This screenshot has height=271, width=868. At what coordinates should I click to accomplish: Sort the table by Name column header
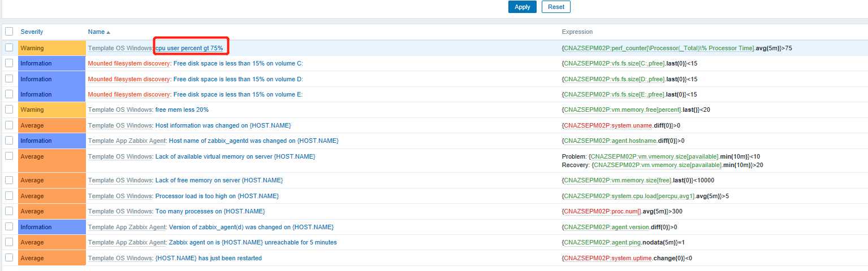pos(99,32)
